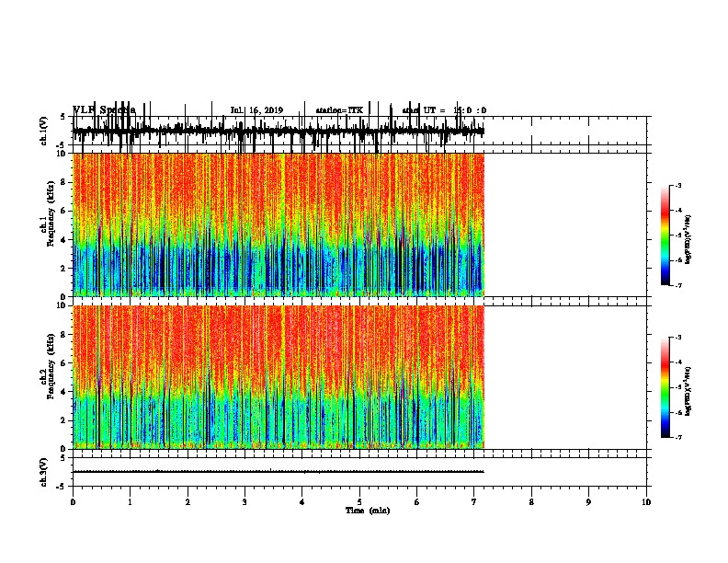Image resolution: width=728 pixels, height=563 pixels.
Task: Select the ch.2 spectrogram color scale bar
Action: pos(665,387)
